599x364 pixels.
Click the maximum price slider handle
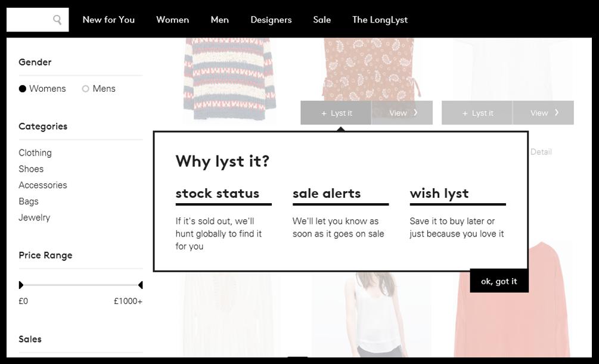(140, 285)
